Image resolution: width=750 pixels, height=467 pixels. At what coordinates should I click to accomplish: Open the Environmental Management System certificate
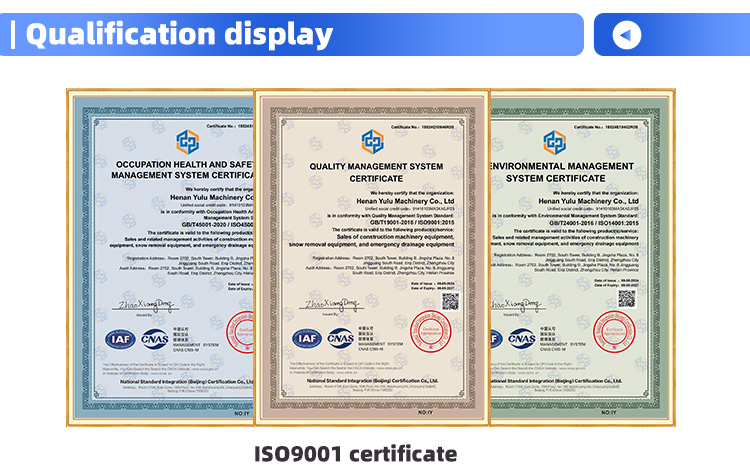[x=583, y=257]
